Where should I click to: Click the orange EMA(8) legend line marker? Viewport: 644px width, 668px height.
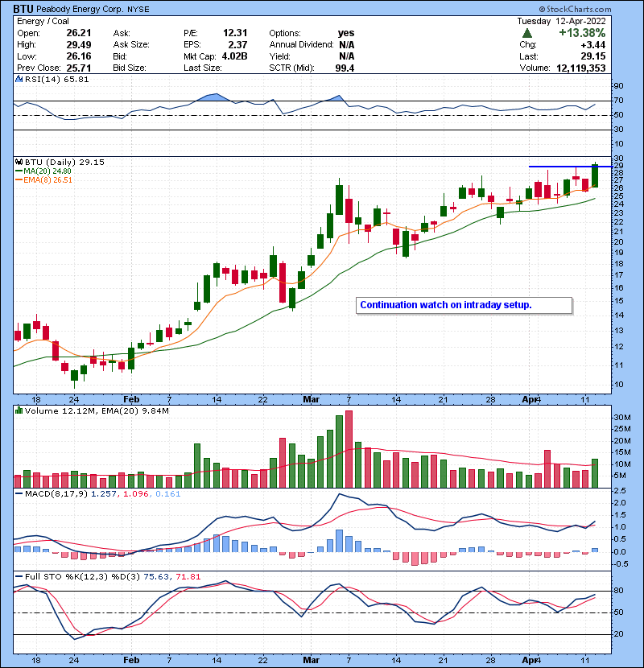[19, 180]
